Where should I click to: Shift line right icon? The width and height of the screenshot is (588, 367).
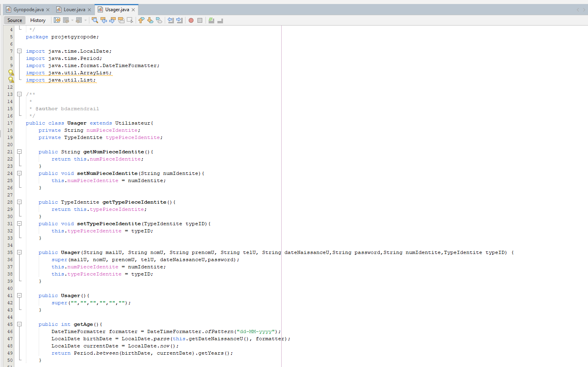coord(180,20)
